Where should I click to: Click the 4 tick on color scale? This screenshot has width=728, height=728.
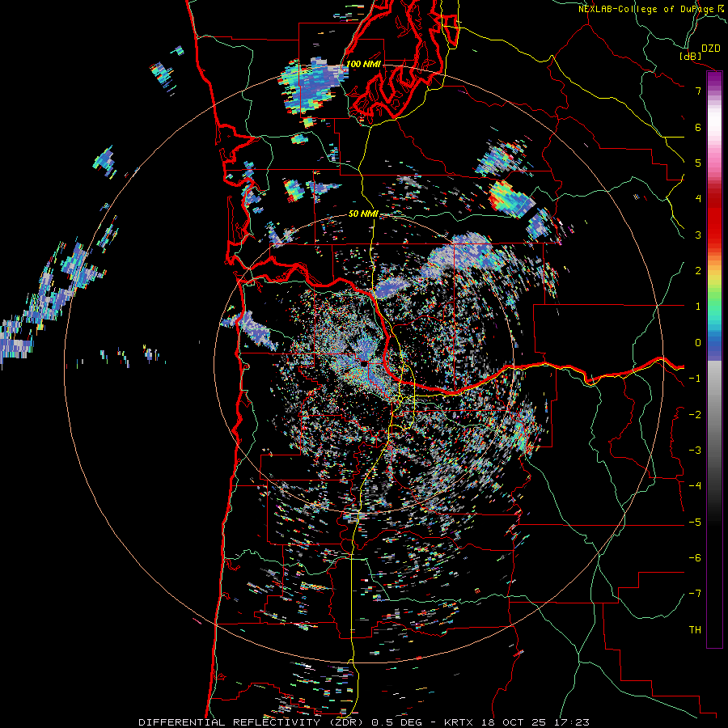point(698,199)
